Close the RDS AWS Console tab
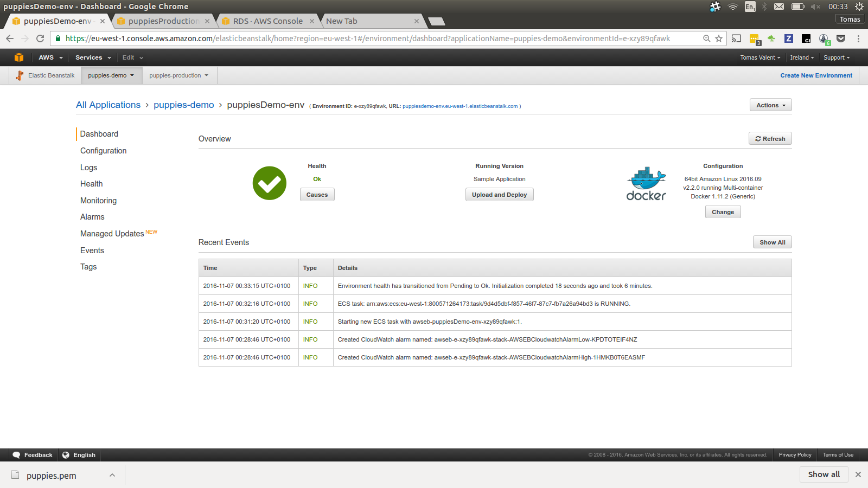This screenshot has width=868, height=488. 312,21
